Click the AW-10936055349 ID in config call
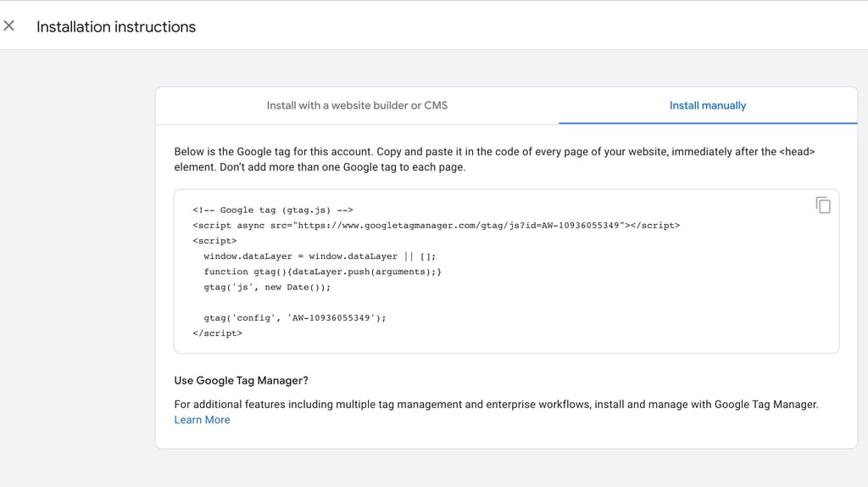868x487 pixels. 331,318
